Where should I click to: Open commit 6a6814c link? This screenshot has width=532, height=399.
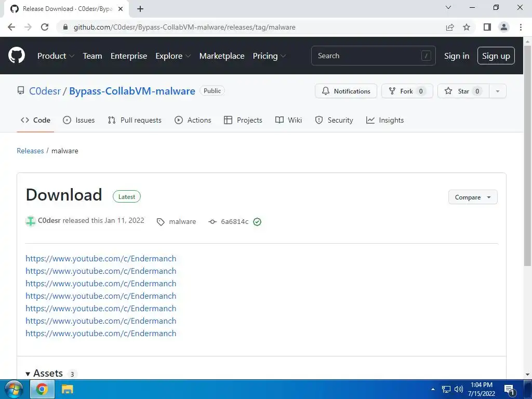[x=234, y=221]
